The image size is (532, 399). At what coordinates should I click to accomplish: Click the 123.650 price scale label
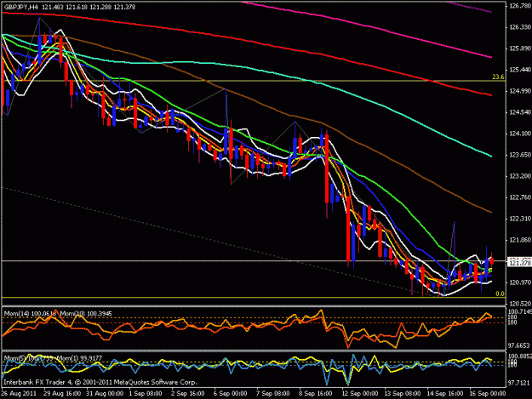coord(519,155)
